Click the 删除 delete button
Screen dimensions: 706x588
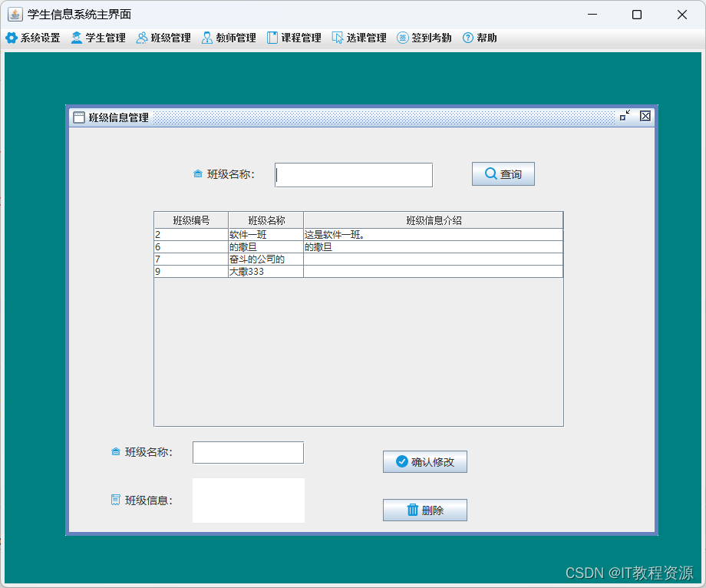tap(424, 510)
